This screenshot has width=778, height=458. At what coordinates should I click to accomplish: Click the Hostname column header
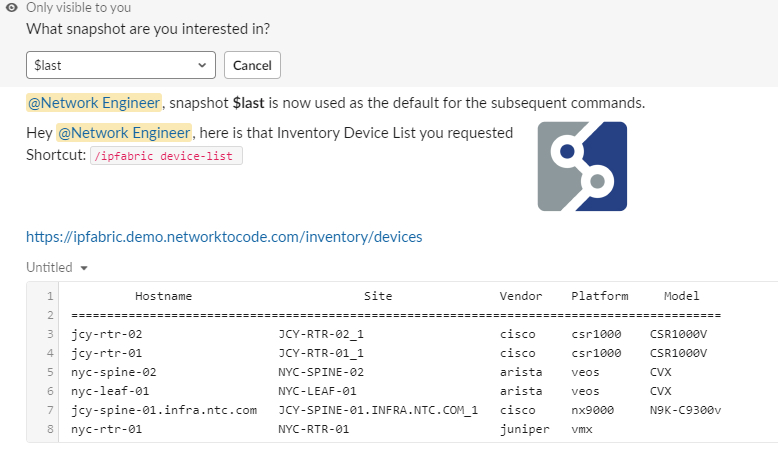click(163, 296)
